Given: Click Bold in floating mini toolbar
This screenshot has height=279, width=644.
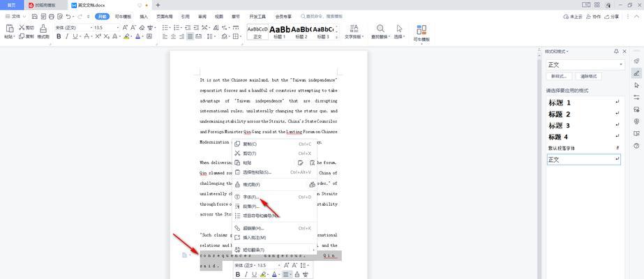Looking at the screenshot, I should pos(238,275).
